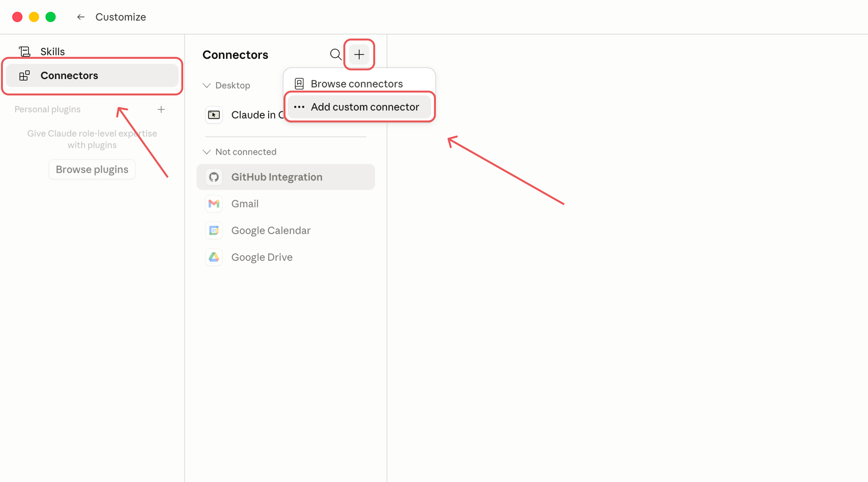Open the Skills section
Screen dimensions: 868x482
click(92, 52)
